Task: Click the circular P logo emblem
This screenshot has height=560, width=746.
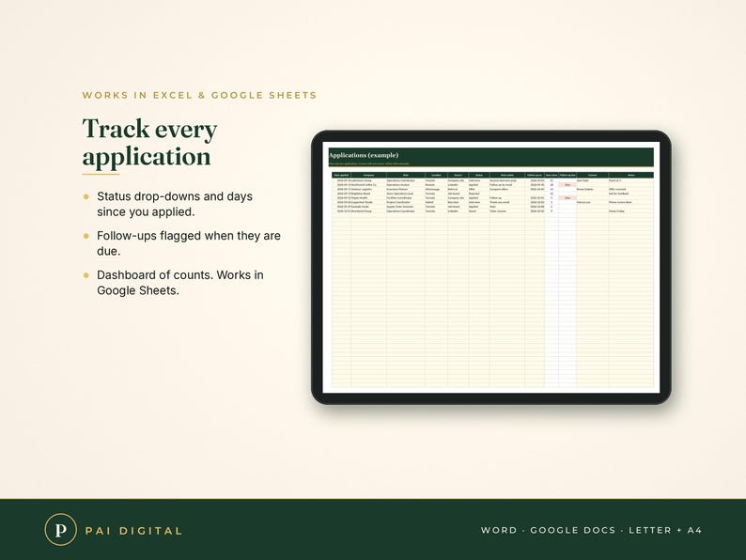Action: pos(60,530)
